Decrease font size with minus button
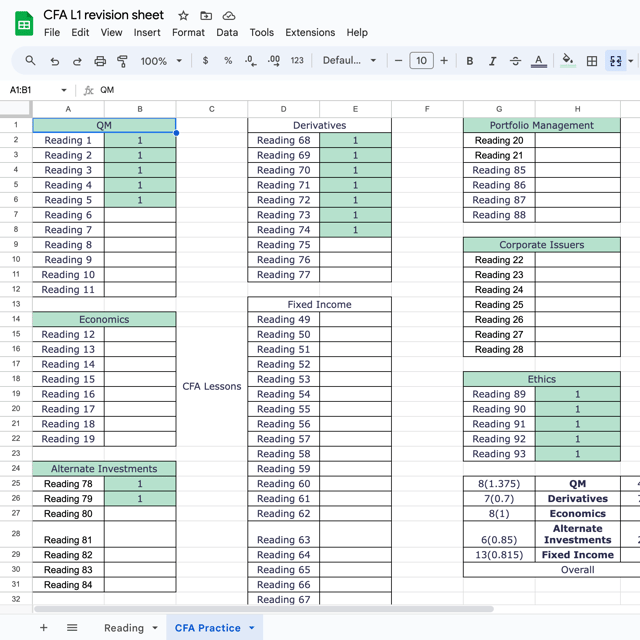The image size is (640, 640). (x=398, y=61)
